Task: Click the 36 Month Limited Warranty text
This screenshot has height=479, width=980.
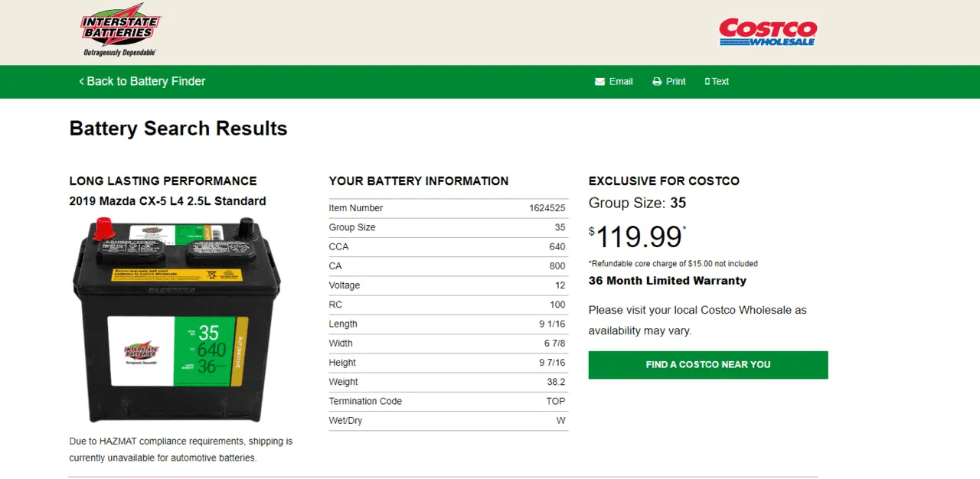Action: tap(667, 281)
